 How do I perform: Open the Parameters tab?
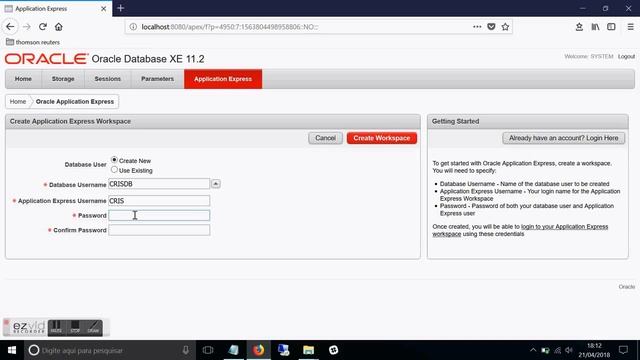[158, 79]
